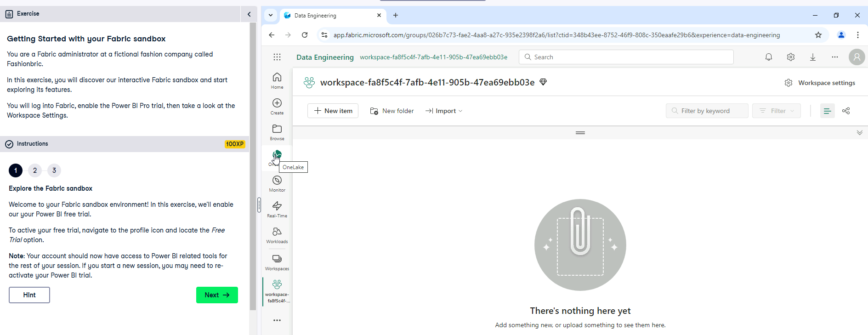Click the diamond capacity icon beside workspace name
This screenshot has height=335, width=868.
[x=543, y=82]
